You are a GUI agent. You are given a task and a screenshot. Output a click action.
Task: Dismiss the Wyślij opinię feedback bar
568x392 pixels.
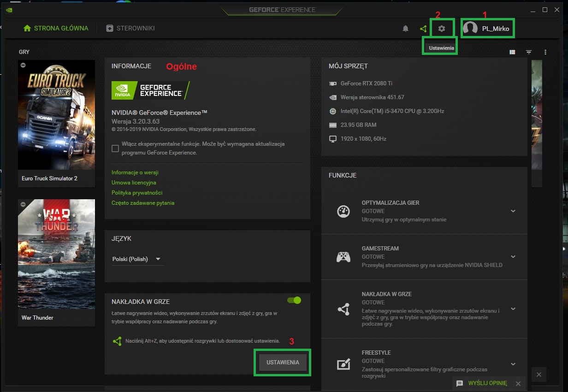click(x=518, y=383)
